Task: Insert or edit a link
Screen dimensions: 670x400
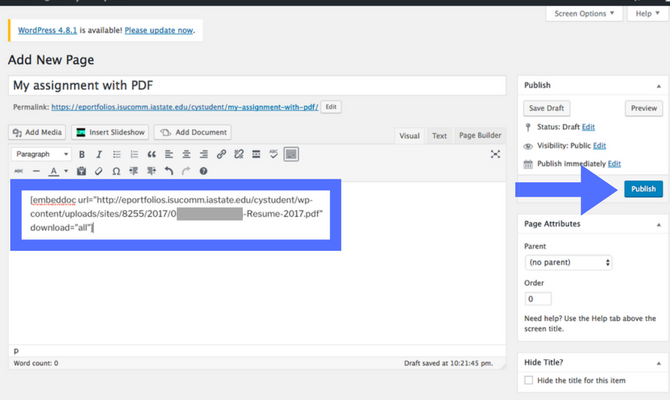Action: pyautogui.click(x=221, y=154)
